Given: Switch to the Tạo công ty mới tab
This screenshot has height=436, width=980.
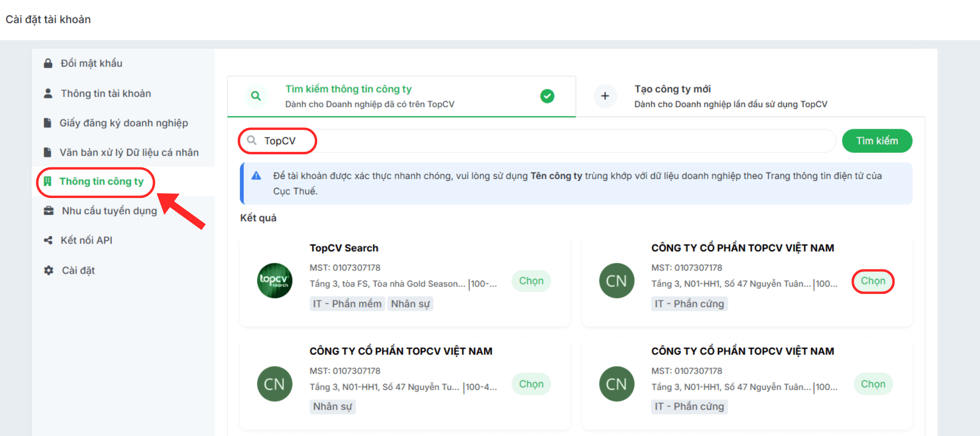Looking at the screenshot, I should tap(751, 96).
